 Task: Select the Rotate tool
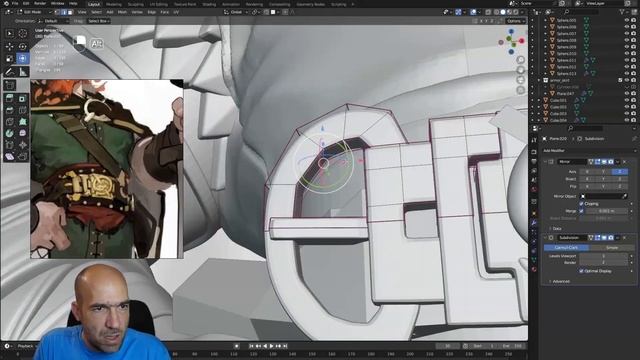pyautogui.click(x=22, y=47)
